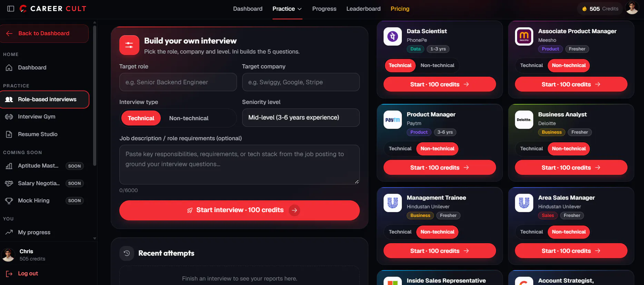Click sidebar scroll down arrow
Screen dimensions: 644x285
click(95, 238)
